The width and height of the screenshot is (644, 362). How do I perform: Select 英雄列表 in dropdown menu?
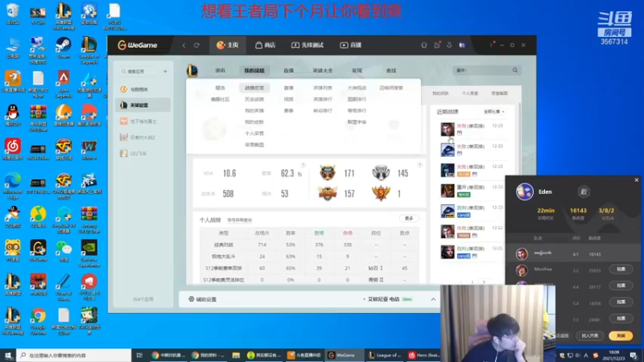323,88
